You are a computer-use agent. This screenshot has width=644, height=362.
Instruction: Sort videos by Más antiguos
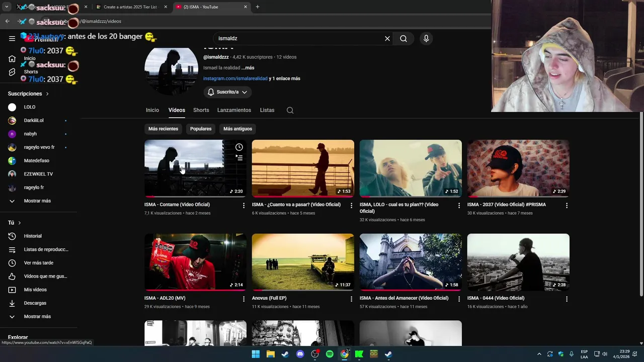point(237,129)
